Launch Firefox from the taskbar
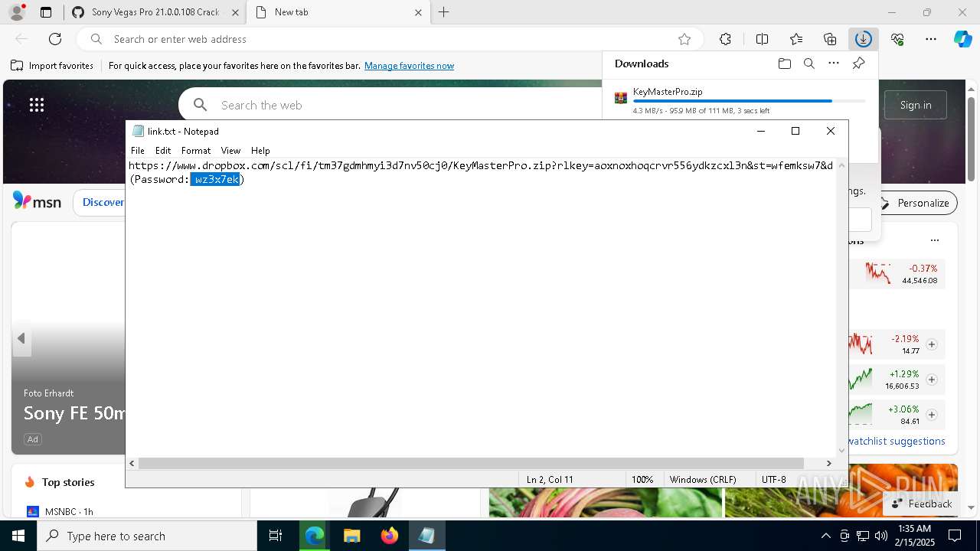 (x=390, y=536)
